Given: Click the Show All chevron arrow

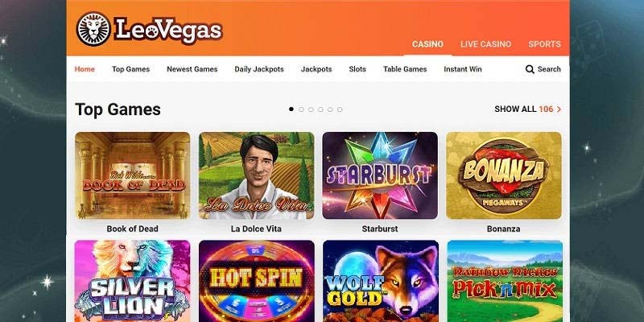Looking at the screenshot, I should pyautogui.click(x=559, y=109).
